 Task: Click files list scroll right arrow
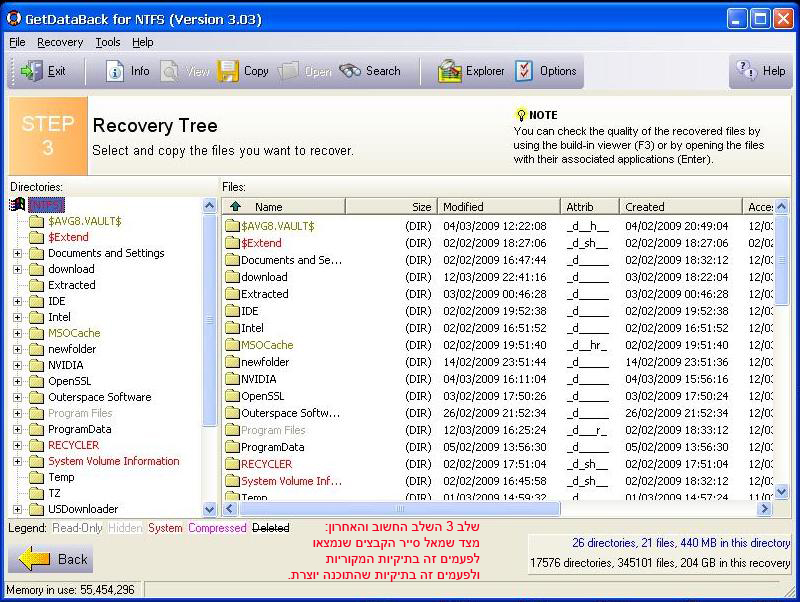coord(764,508)
